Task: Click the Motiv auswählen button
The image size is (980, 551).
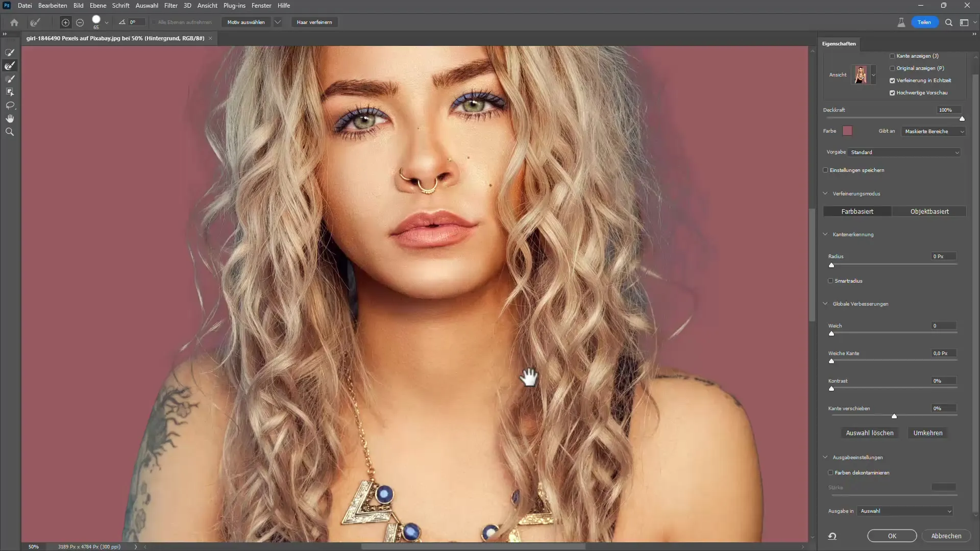Action: pyautogui.click(x=246, y=22)
